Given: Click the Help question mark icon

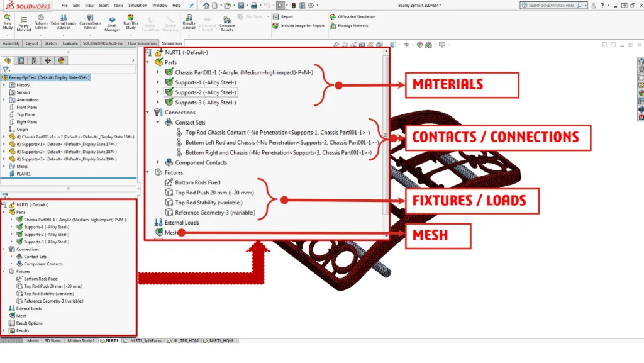Looking at the screenshot, I should (x=602, y=5).
